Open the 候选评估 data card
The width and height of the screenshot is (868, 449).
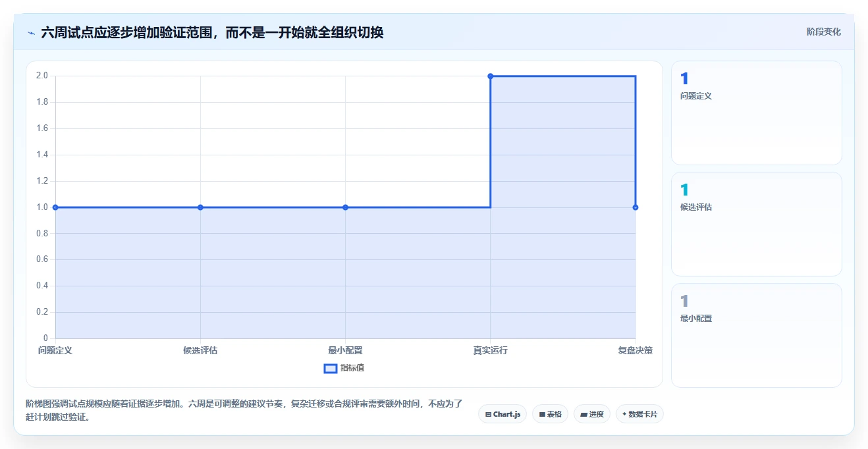pyautogui.click(x=756, y=224)
